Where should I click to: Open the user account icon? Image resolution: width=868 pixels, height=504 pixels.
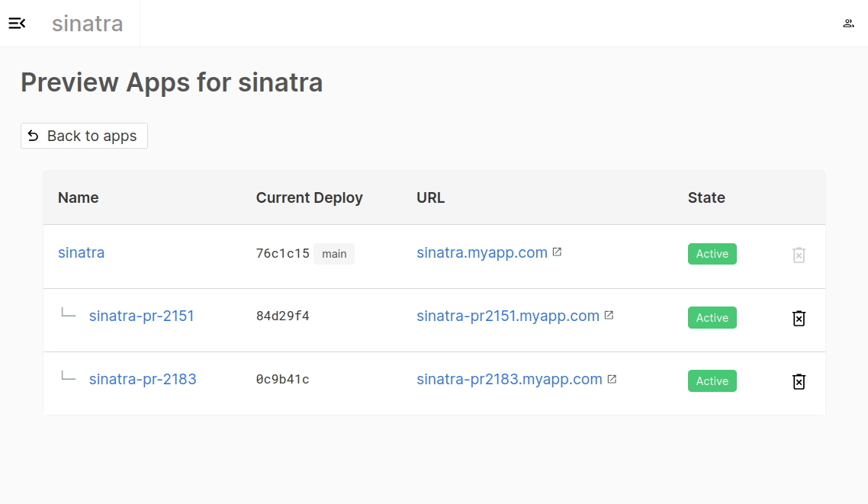tap(848, 24)
